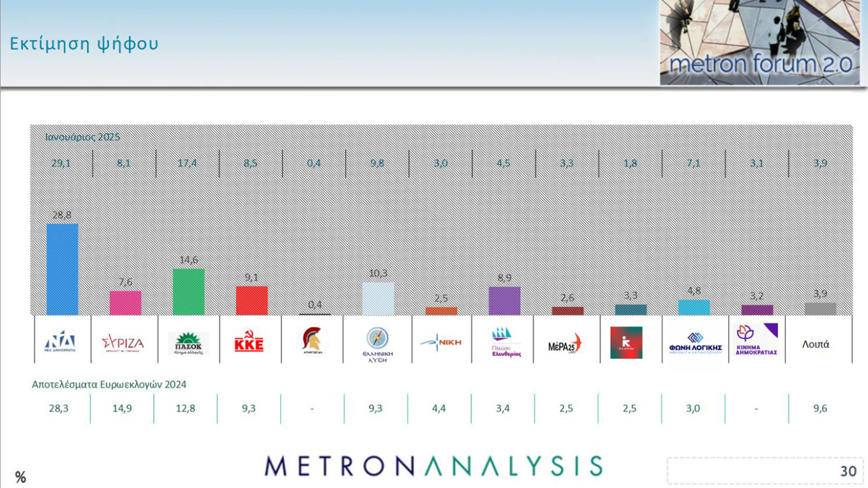Click the red and green Nea Aristera logo
Viewport: 868px width, 488px height.
(625, 342)
